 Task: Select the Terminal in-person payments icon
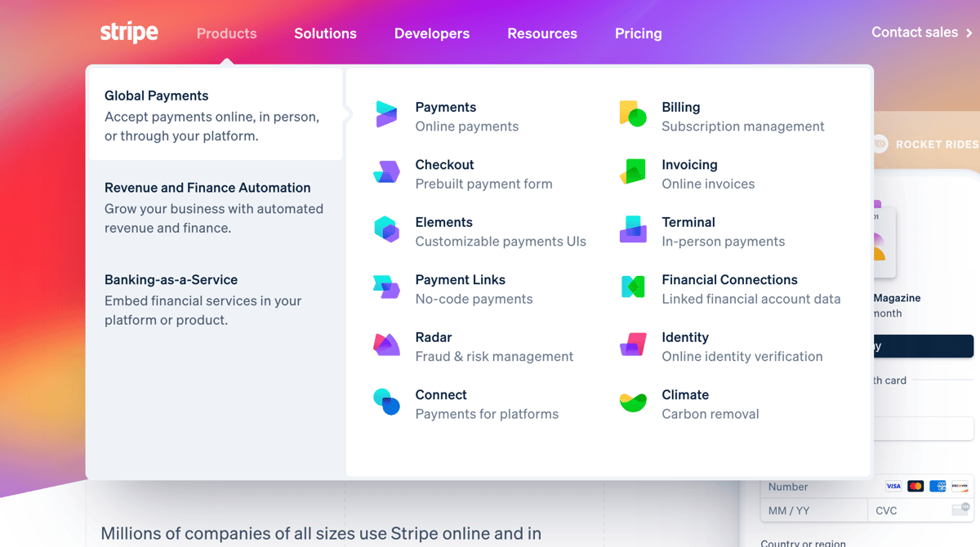click(x=632, y=230)
